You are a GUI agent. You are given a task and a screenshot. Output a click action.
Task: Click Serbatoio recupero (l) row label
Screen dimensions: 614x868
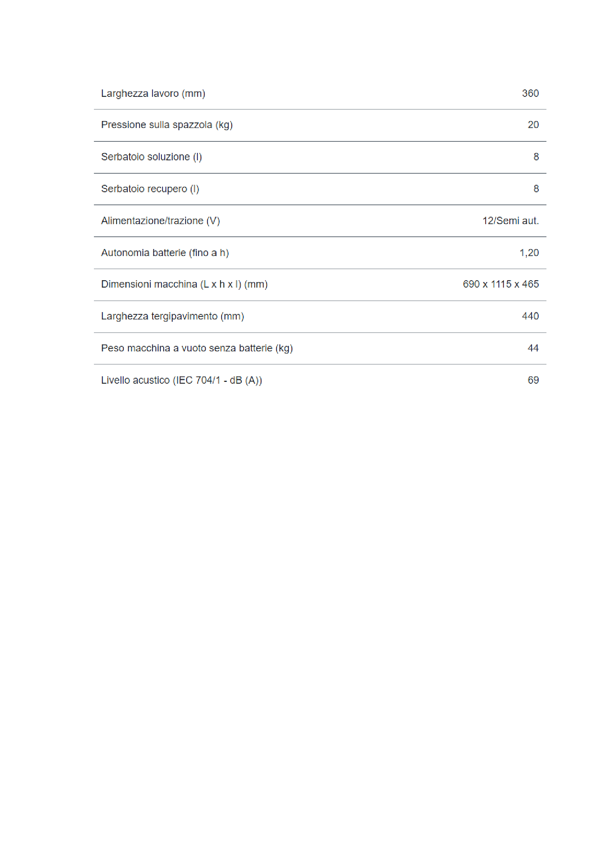(150, 189)
